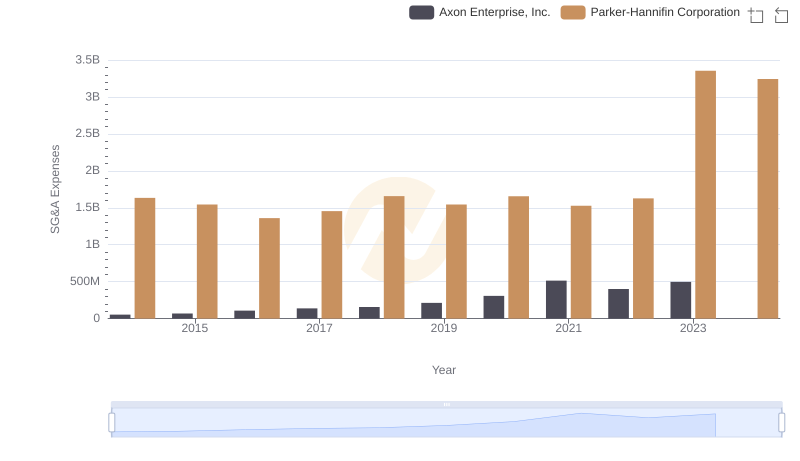
Task: Toggle the Parker-Hannifin Corporation legend series
Action: tap(650, 12)
